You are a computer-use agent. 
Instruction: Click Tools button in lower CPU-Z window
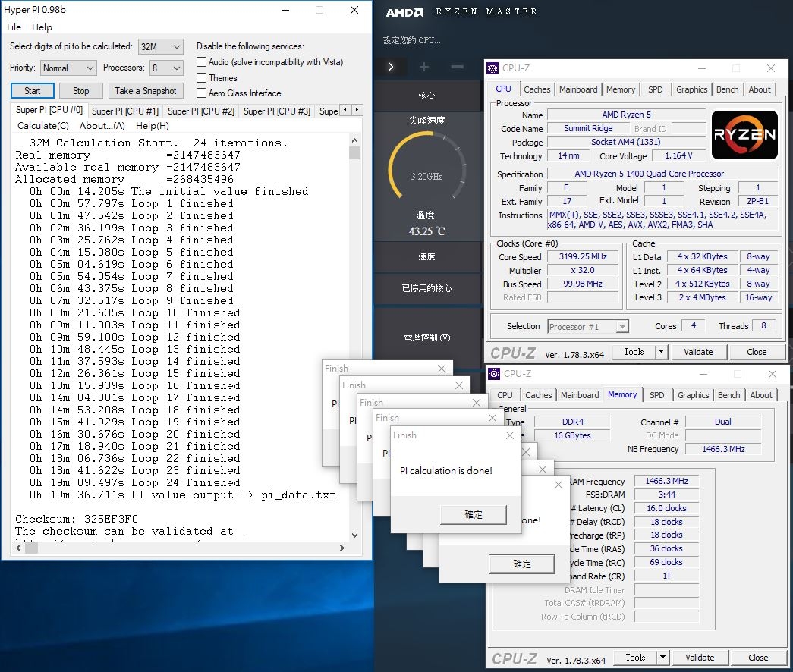635,658
